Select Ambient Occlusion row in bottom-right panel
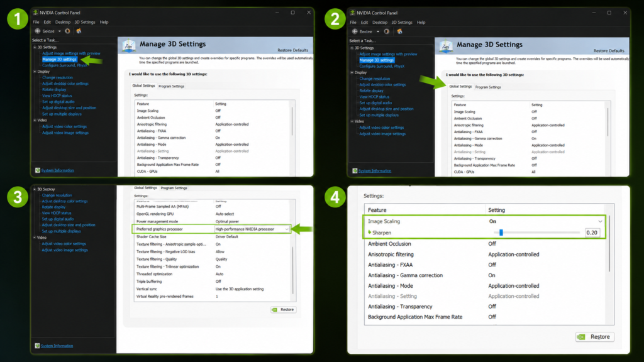The width and height of the screenshot is (644, 362). point(486,244)
